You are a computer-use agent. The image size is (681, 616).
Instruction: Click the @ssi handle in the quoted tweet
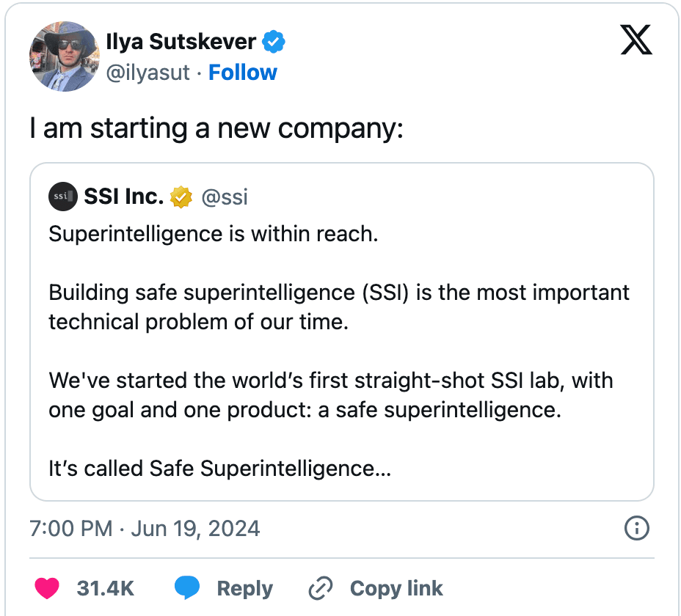pos(225,197)
